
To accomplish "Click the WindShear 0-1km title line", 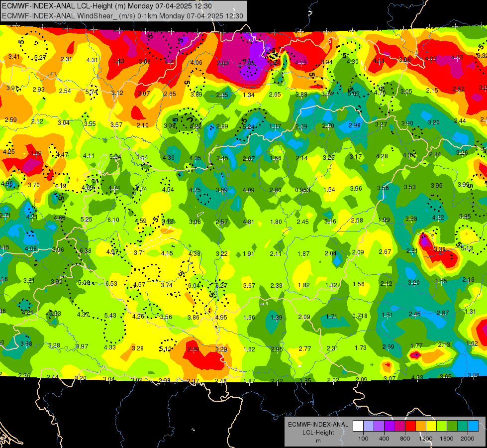I will pyautogui.click(x=122, y=16).
